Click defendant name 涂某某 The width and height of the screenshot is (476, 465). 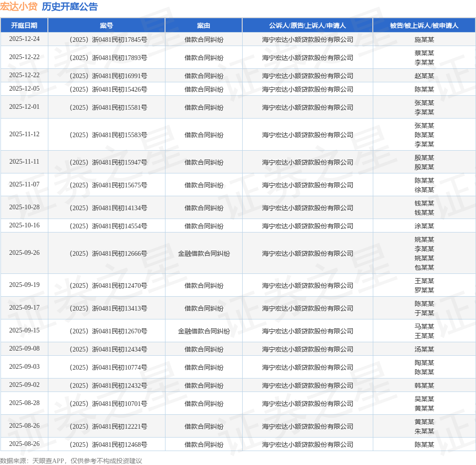tap(424, 226)
